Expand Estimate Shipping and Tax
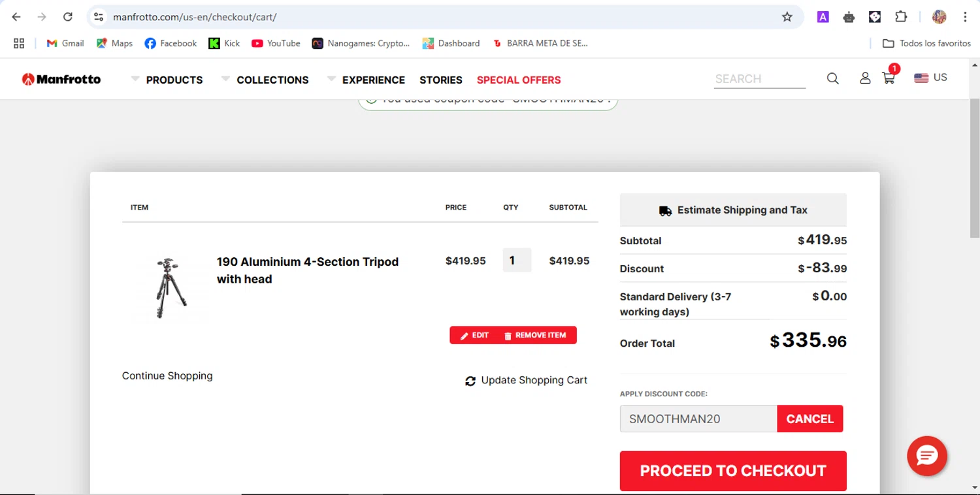This screenshot has width=980, height=495. (x=733, y=210)
